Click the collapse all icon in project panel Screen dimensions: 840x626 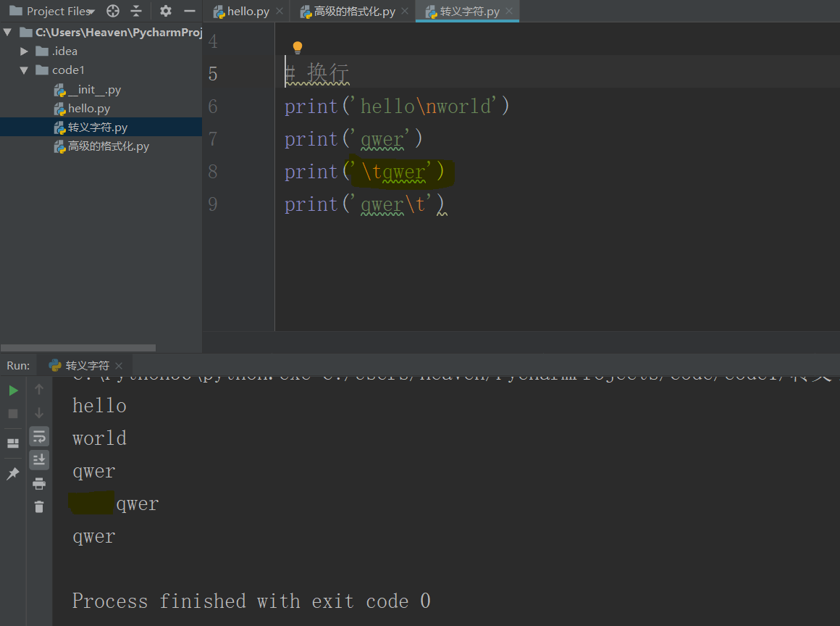click(x=136, y=11)
